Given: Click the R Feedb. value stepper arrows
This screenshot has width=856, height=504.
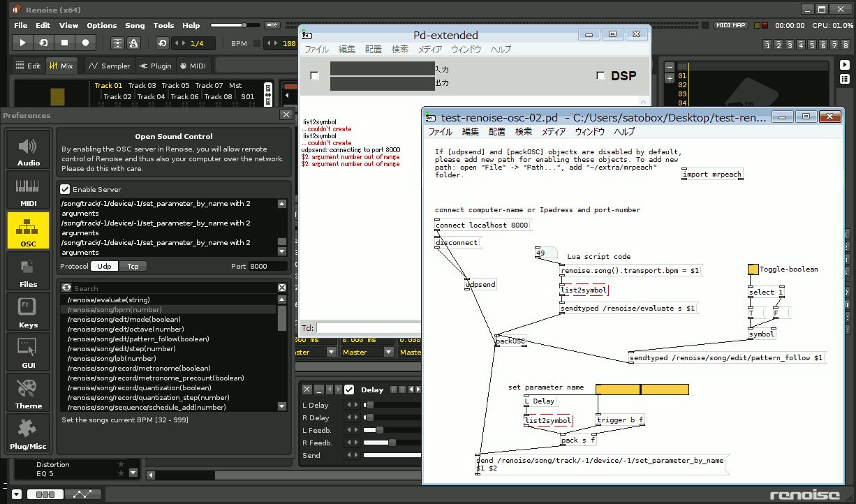Looking at the screenshot, I should [353, 443].
